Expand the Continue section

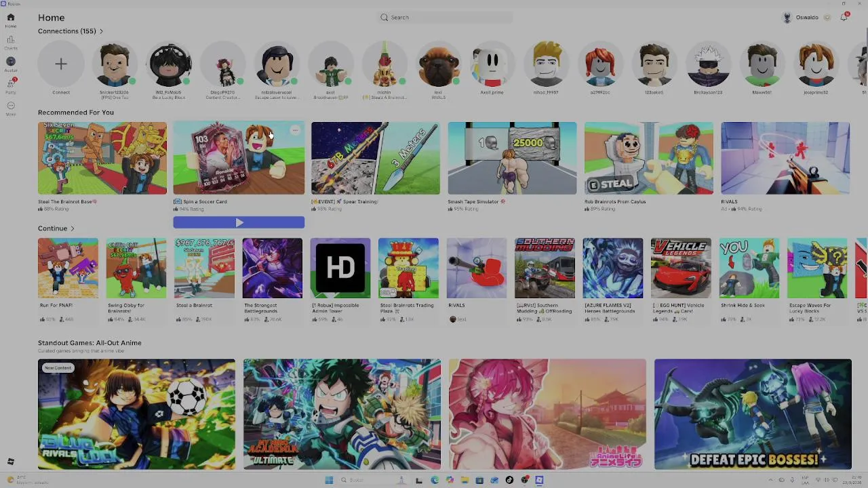56,228
